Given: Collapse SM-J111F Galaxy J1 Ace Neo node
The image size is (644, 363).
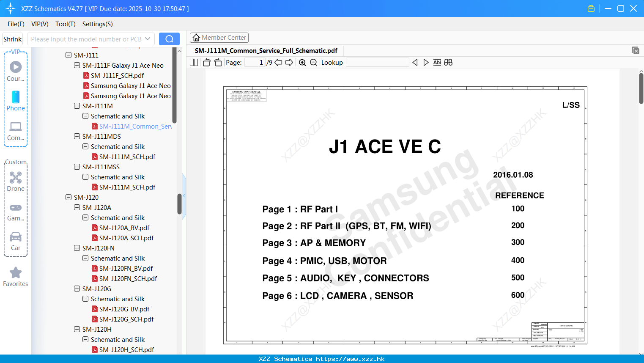Looking at the screenshot, I should coord(77,65).
